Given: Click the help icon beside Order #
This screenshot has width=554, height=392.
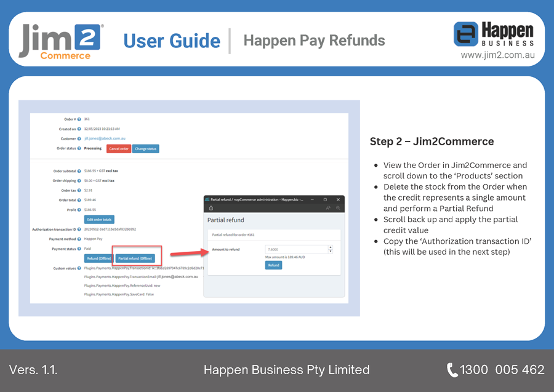Looking at the screenshot, I should [x=79, y=119].
